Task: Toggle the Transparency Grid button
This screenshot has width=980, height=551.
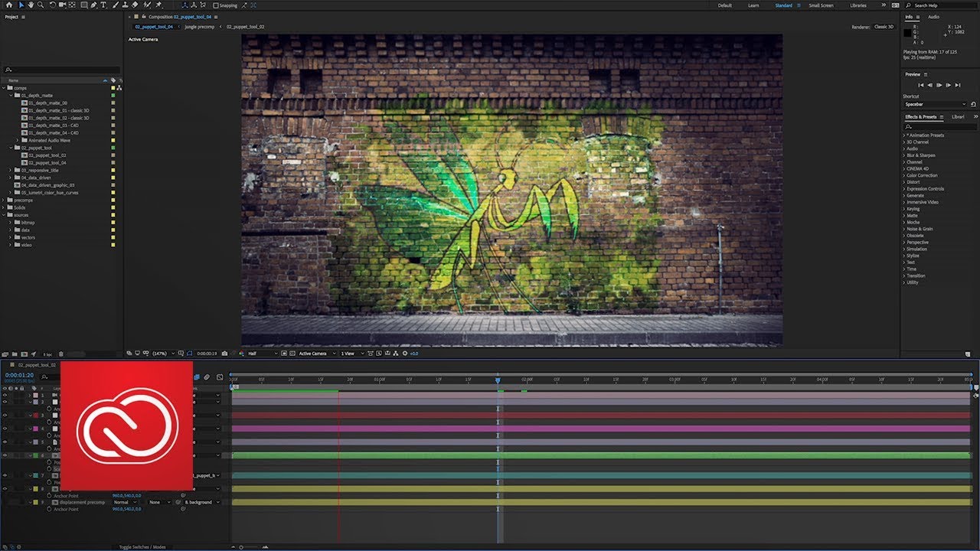Action: pos(292,354)
